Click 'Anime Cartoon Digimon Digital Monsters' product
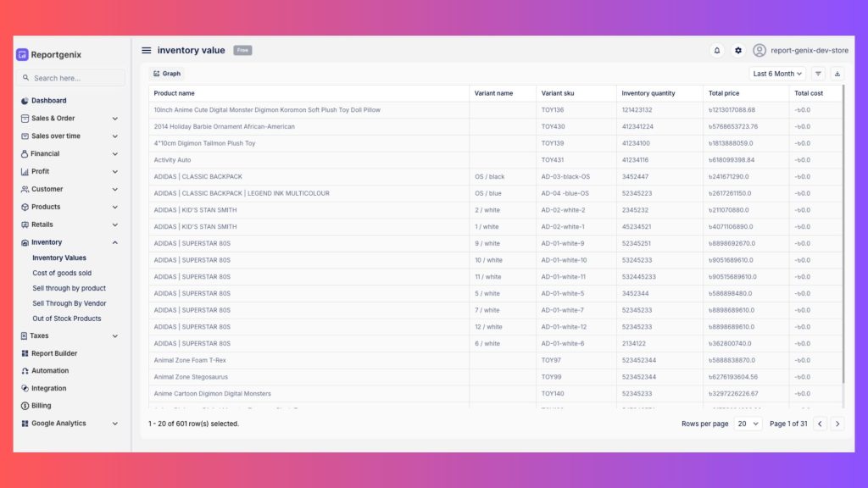The image size is (868, 488). tap(213, 394)
